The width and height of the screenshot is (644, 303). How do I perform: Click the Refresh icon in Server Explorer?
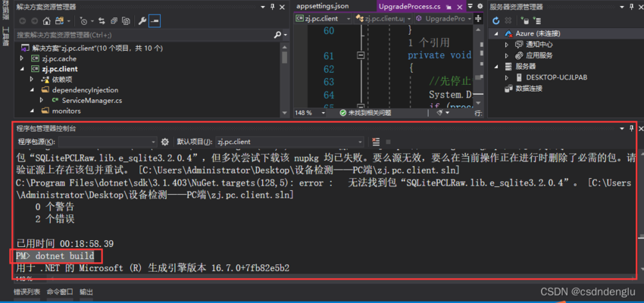497,20
